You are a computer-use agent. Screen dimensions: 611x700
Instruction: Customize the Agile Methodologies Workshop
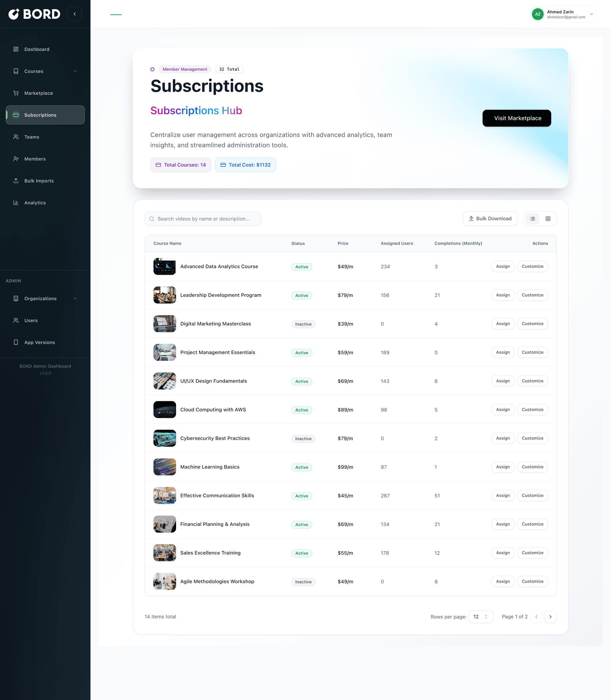pos(533,581)
